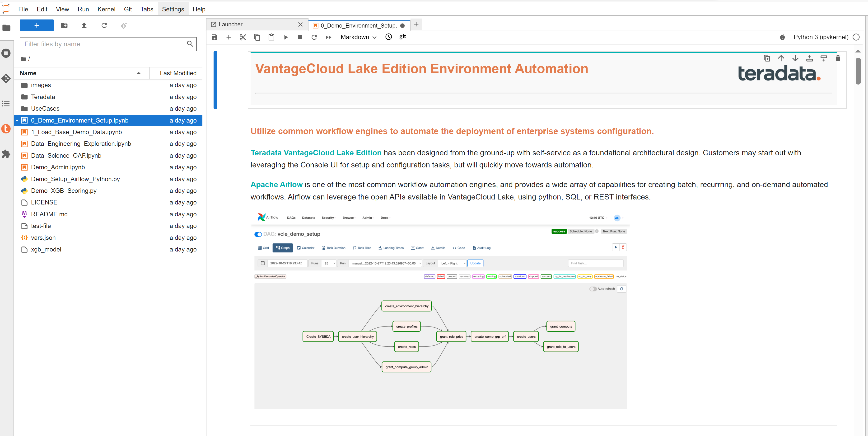Click the Copy cell icon

257,37
